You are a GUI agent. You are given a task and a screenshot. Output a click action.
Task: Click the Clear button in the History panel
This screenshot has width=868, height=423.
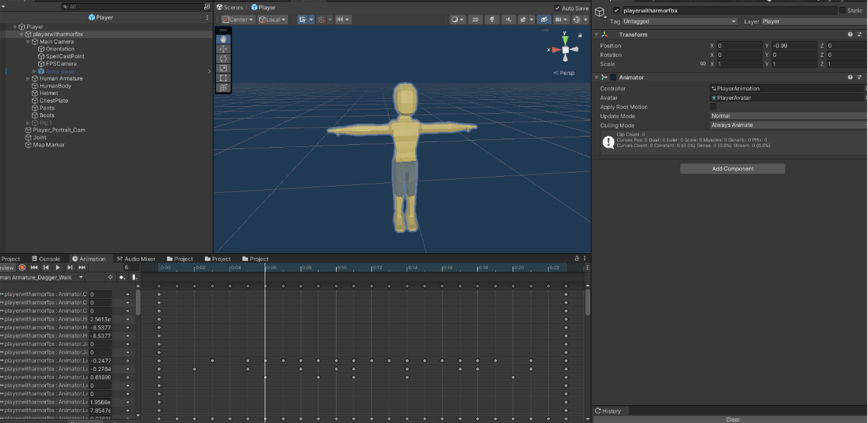pyautogui.click(x=732, y=419)
